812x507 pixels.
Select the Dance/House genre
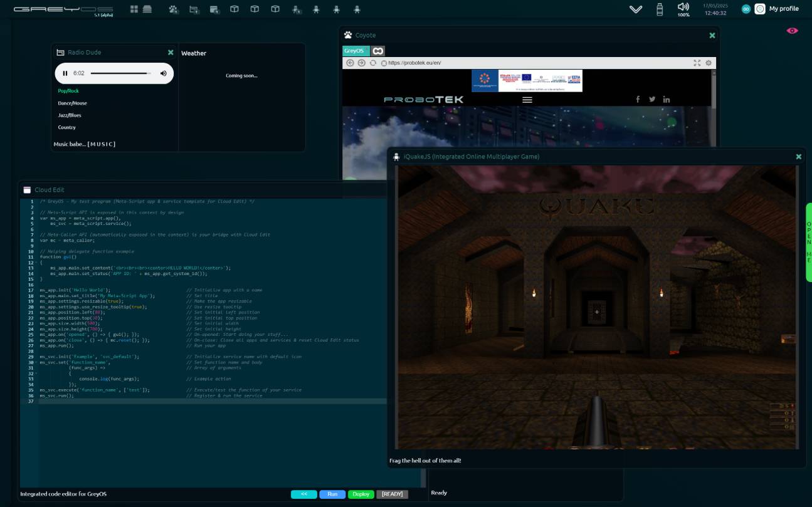pyautogui.click(x=73, y=103)
